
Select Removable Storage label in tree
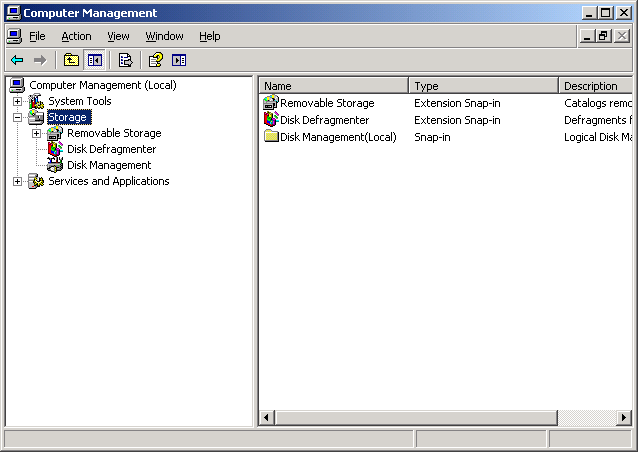tap(114, 133)
